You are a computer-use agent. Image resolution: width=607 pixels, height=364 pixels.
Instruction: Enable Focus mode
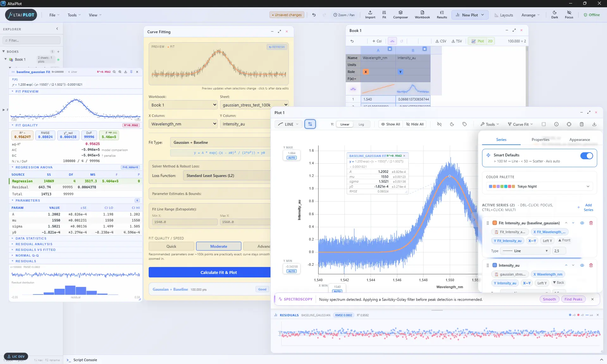click(569, 15)
